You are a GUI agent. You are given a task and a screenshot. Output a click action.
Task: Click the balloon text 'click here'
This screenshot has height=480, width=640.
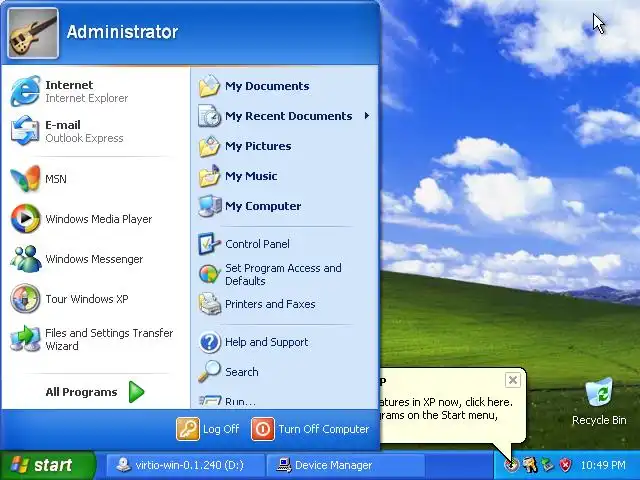(488, 402)
